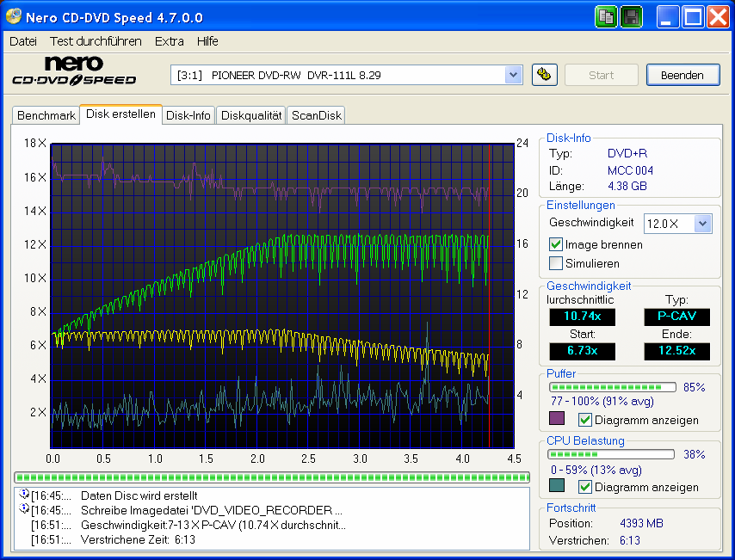Click the left green disc icon in the title bar

[606, 16]
